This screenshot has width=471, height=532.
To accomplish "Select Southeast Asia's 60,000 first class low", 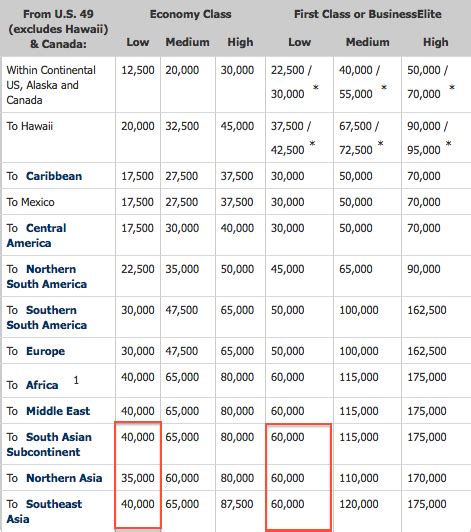I will point(287,504).
